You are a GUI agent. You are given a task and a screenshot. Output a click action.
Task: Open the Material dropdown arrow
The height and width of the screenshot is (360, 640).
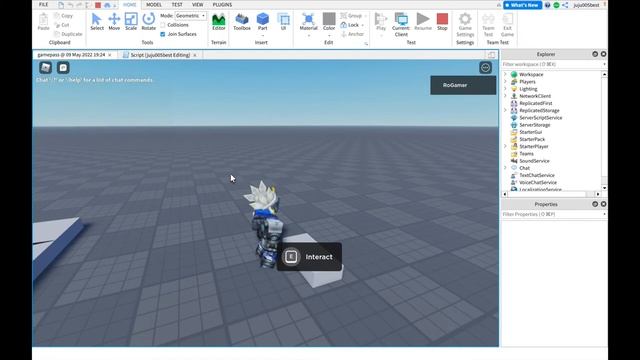308,36
